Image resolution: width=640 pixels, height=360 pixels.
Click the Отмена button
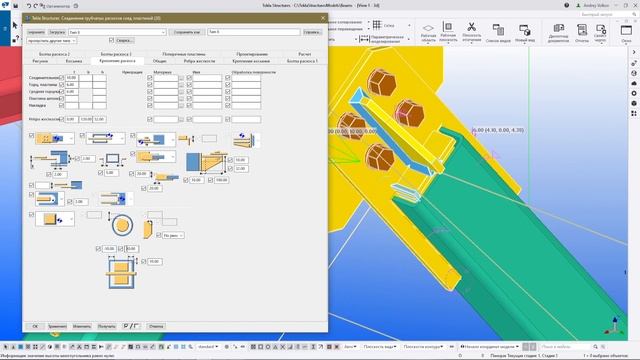pyautogui.click(x=156, y=326)
